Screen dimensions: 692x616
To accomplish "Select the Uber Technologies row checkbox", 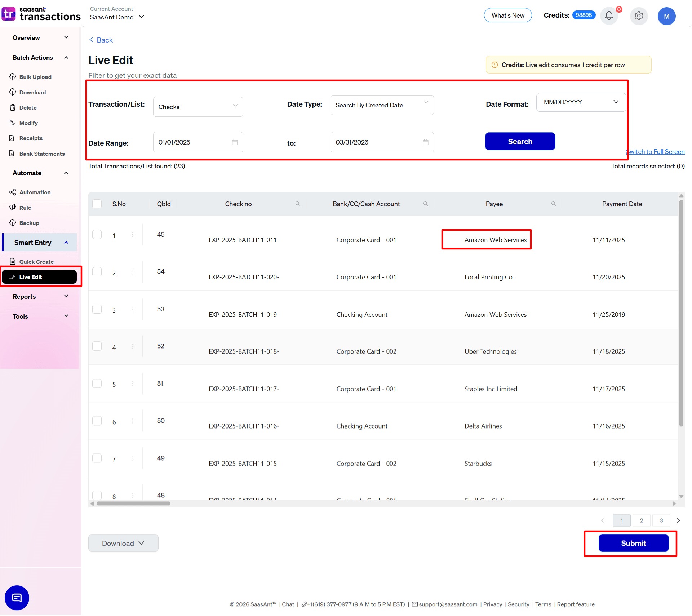I will (97, 346).
